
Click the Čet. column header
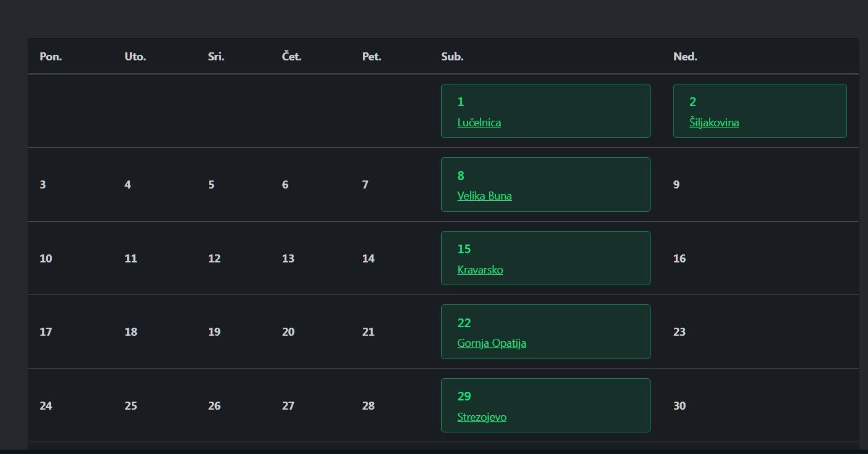coord(291,57)
